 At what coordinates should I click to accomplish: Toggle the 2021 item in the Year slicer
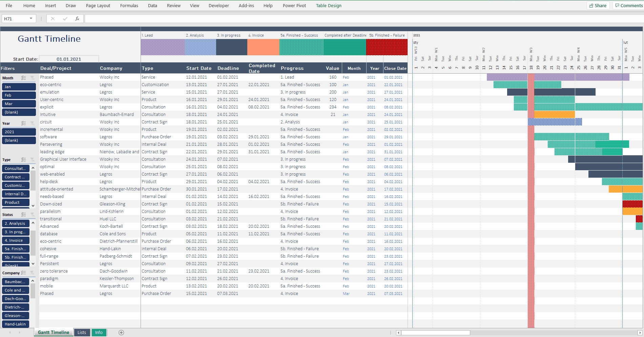(x=19, y=132)
